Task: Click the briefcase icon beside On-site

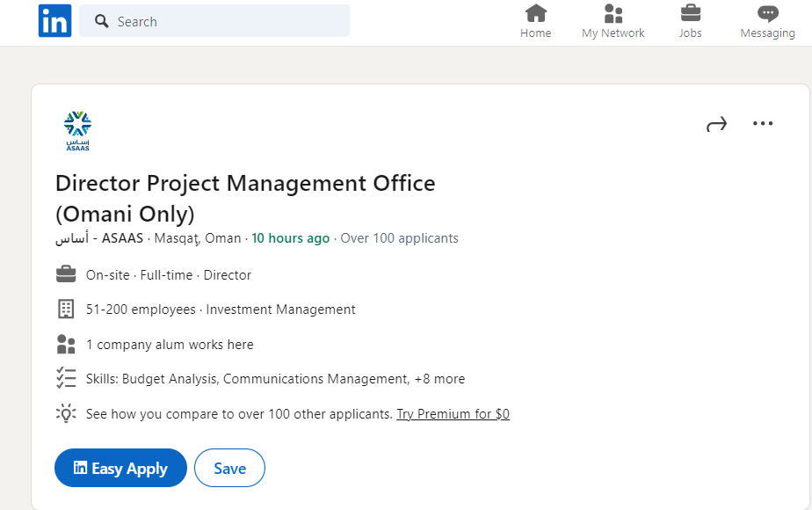Action: click(66, 274)
